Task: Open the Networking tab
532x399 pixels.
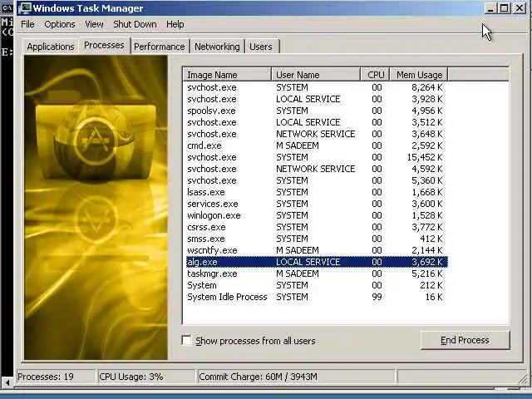Action: point(217,47)
